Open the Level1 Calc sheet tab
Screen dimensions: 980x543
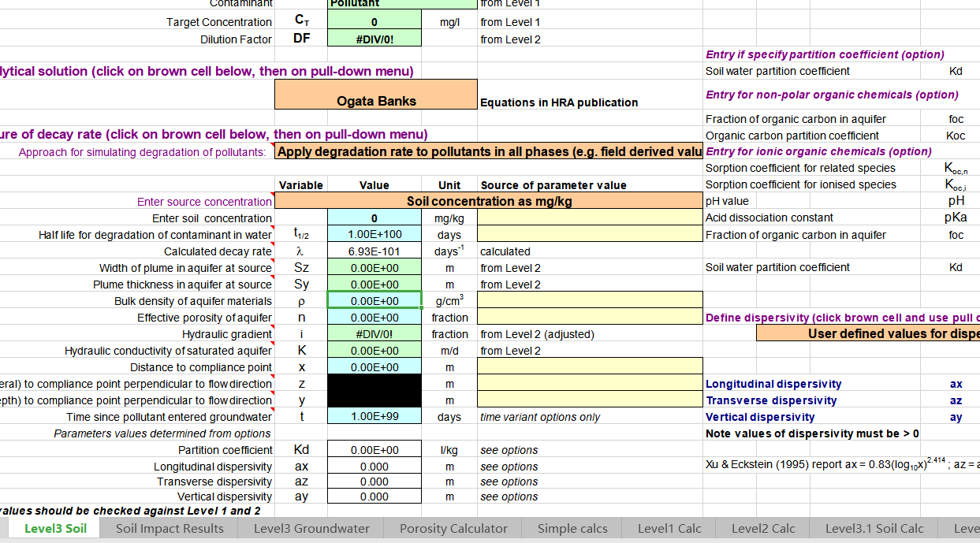click(669, 529)
